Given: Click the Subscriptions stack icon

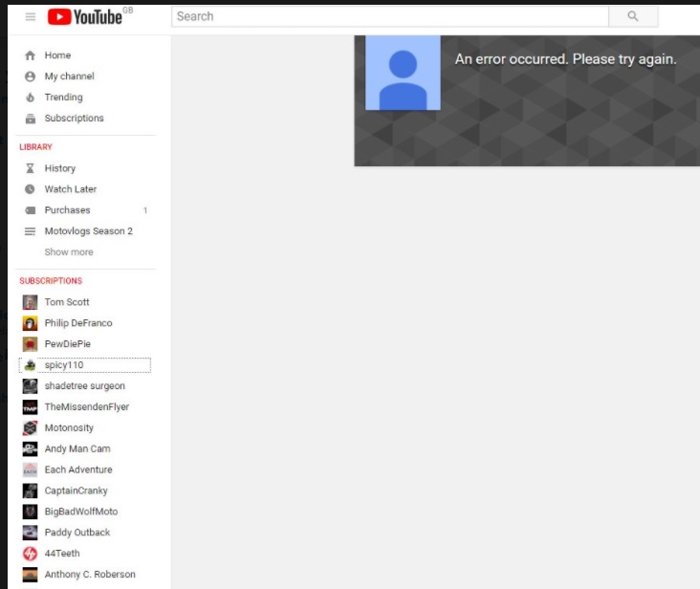Looking at the screenshot, I should (30, 119).
